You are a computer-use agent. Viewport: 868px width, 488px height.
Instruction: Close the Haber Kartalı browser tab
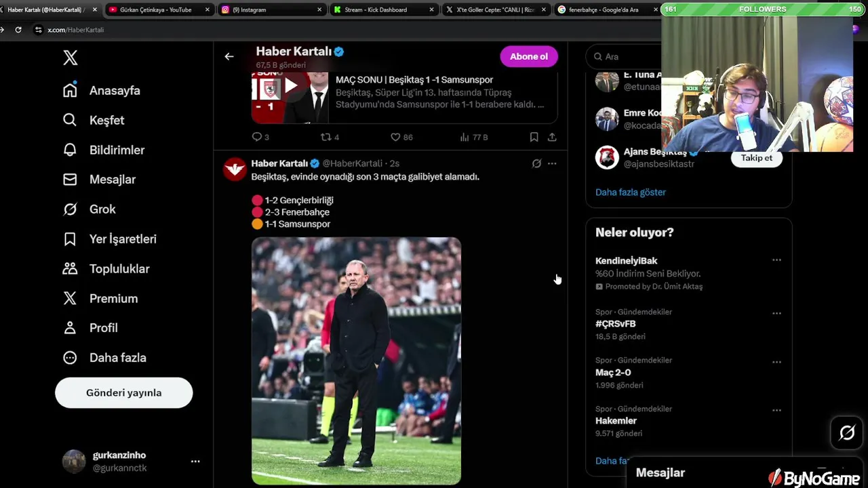(95, 9)
